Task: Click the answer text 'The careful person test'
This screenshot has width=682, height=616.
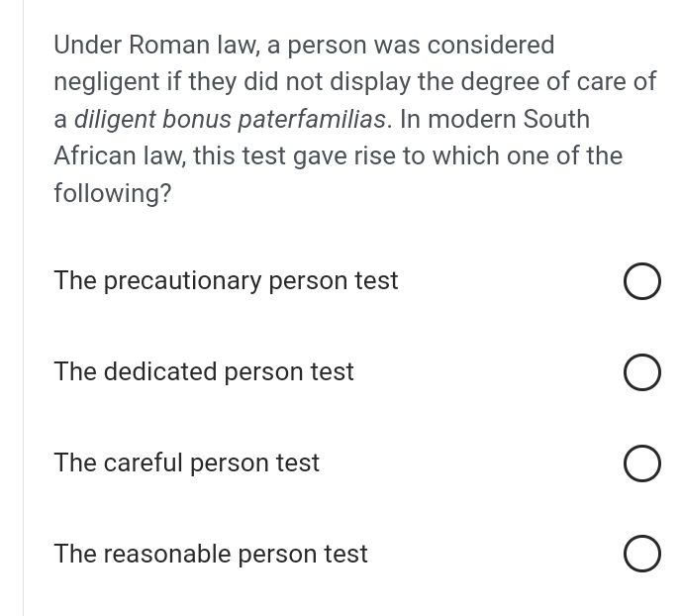Action: (186, 463)
